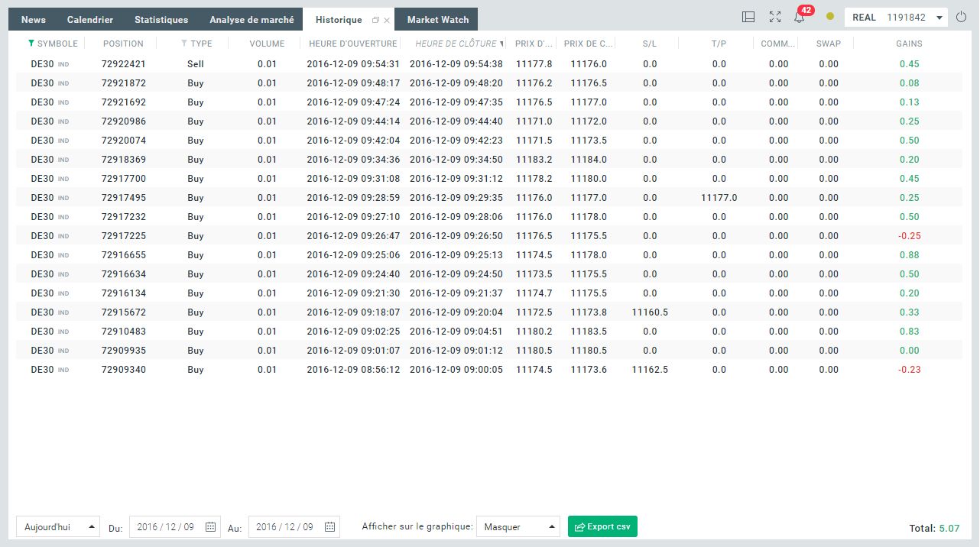Open the Au date calendar icon
980x547 pixels.
(x=329, y=526)
